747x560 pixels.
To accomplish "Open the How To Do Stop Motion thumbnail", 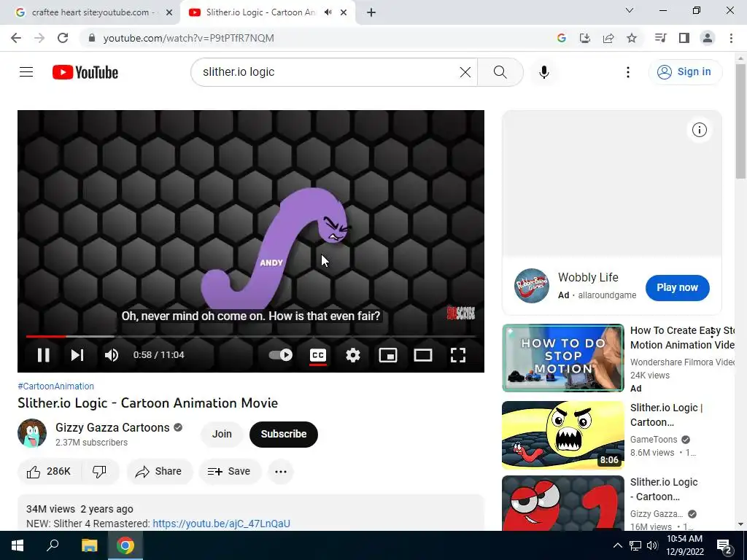I will (x=562, y=358).
